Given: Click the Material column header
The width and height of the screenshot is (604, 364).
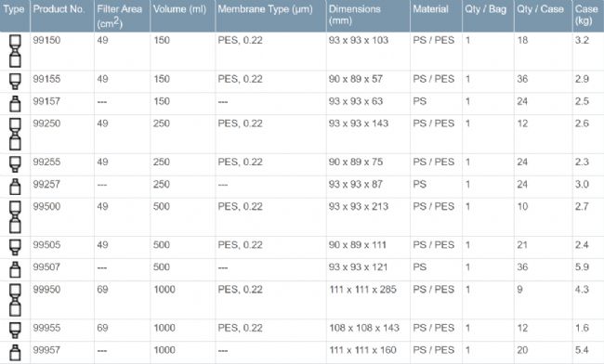Looking at the screenshot, I should pos(430,9).
